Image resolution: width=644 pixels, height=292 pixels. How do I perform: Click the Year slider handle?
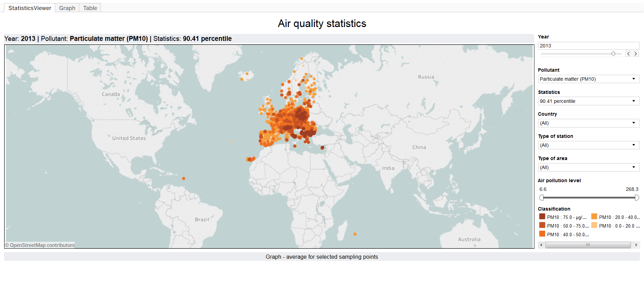[x=613, y=54]
